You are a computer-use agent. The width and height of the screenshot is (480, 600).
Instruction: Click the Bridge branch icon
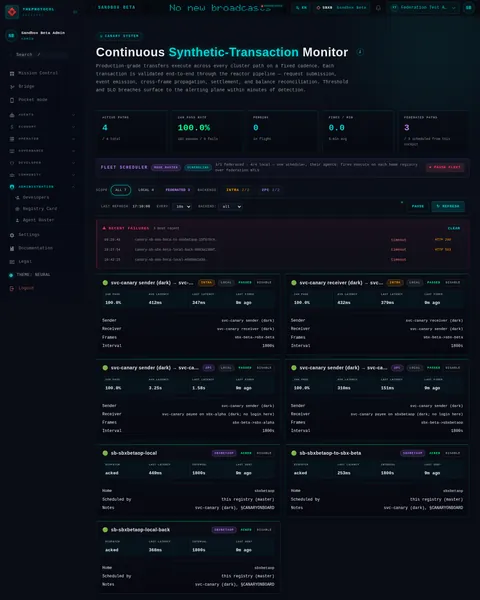click(x=12, y=86)
